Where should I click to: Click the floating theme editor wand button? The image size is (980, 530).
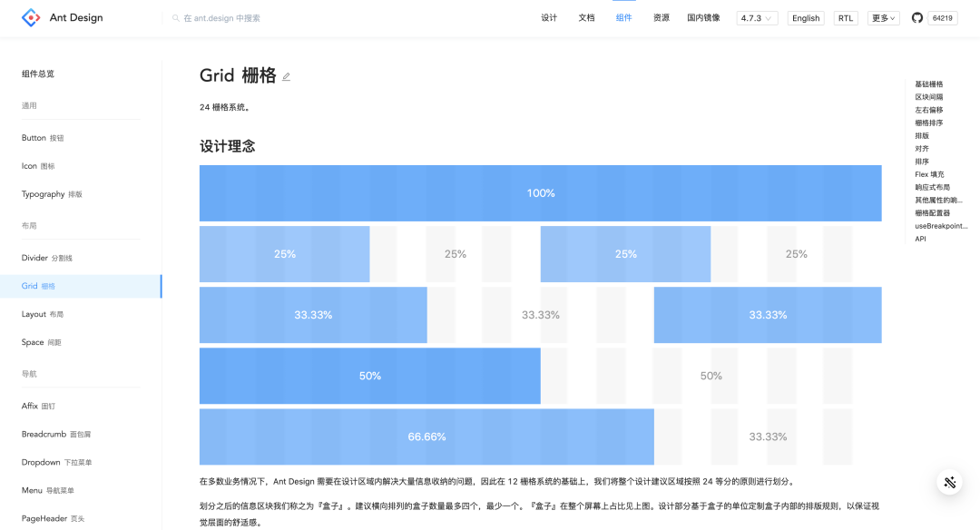[950, 482]
